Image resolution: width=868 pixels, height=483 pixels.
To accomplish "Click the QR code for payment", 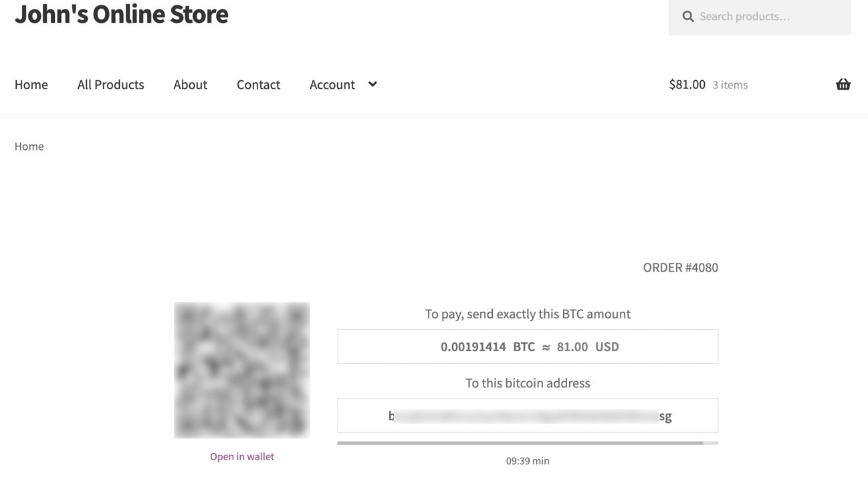I will [242, 369].
